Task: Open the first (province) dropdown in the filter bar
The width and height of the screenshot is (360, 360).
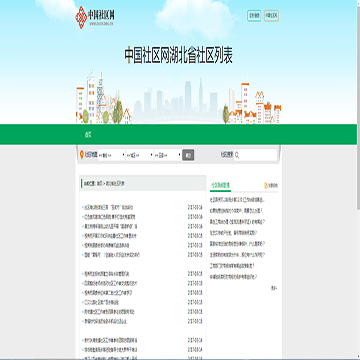Action: 111,155
